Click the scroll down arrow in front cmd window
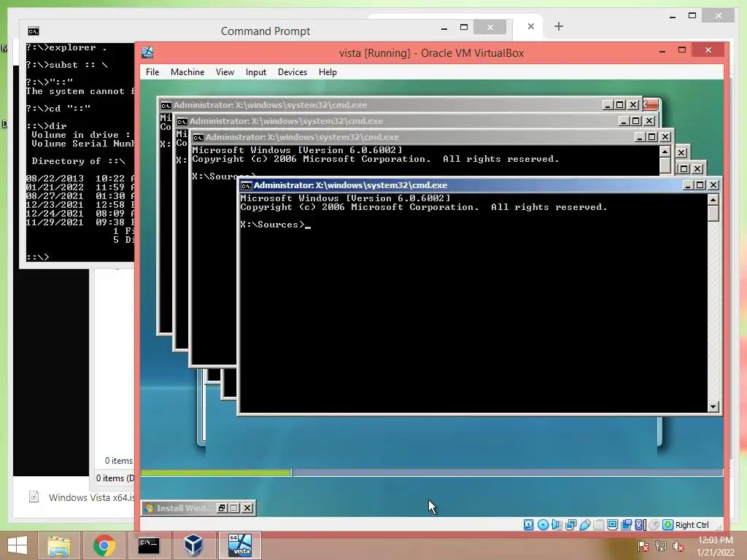This screenshot has height=560, width=747. (x=713, y=407)
